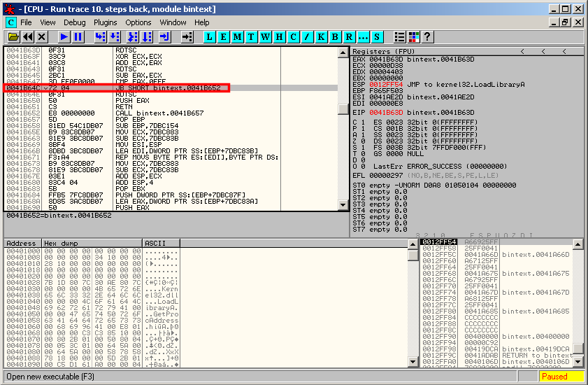
Task: Show Log window with L button
Action: click(210, 36)
